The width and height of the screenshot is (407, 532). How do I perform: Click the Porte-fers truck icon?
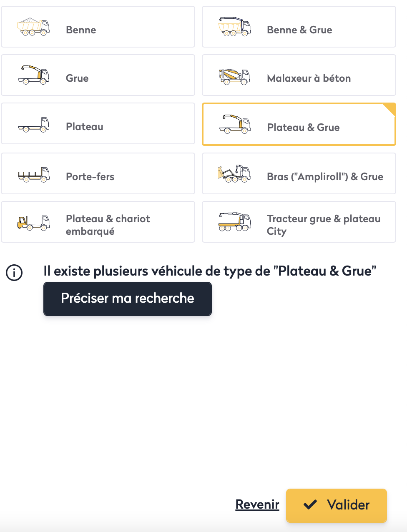click(33, 174)
